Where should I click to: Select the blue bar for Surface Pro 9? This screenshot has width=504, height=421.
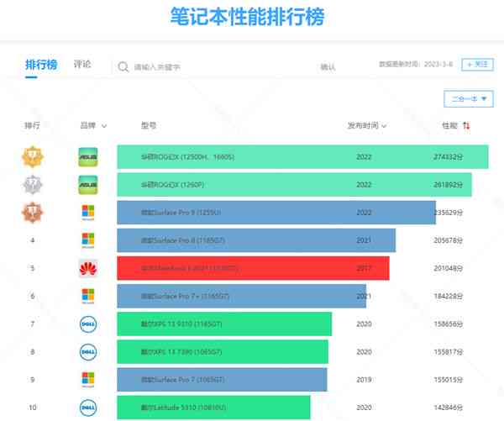tap(276, 213)
